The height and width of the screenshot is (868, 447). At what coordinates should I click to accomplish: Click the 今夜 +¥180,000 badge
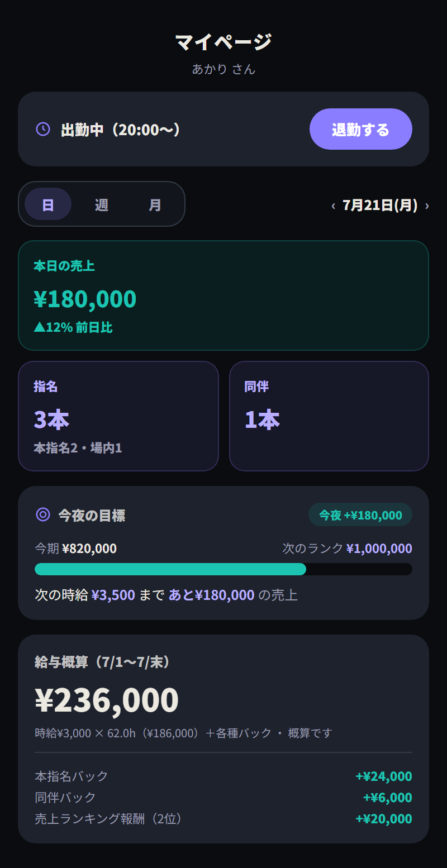coord(360,514)
